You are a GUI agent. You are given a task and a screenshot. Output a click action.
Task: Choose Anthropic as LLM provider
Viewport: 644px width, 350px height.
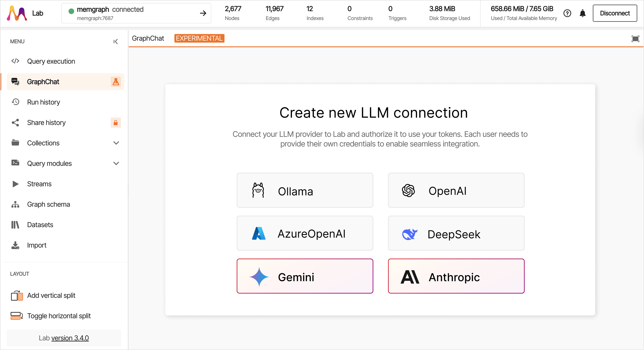pyautogui.click(x=456, y=276)
